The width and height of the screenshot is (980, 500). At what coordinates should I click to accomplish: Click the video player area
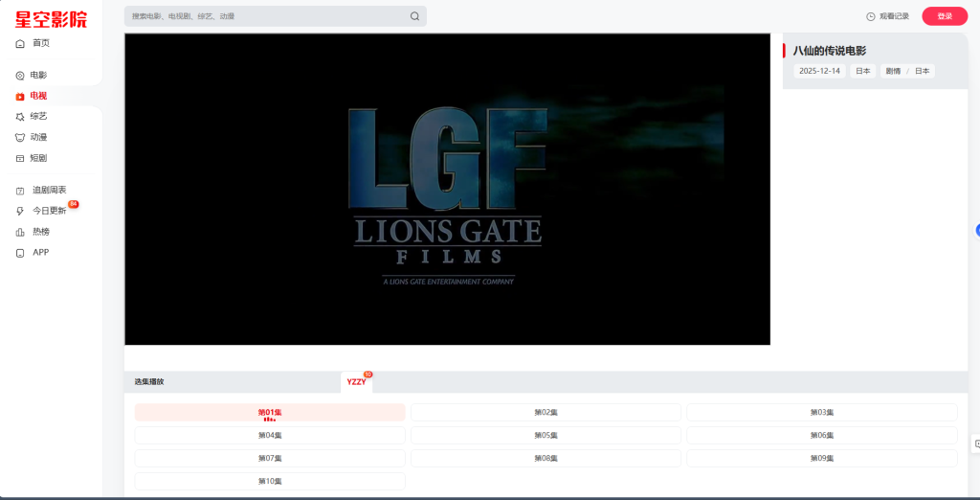click(x=447, y=190)
